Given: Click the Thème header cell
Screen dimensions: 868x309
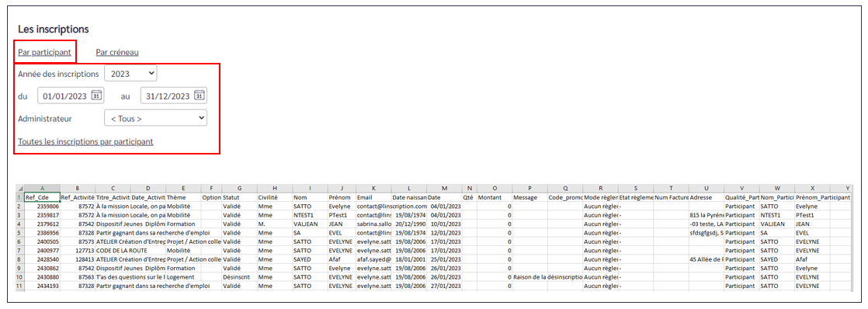Looking at the screenshot, I should [183, 198].
